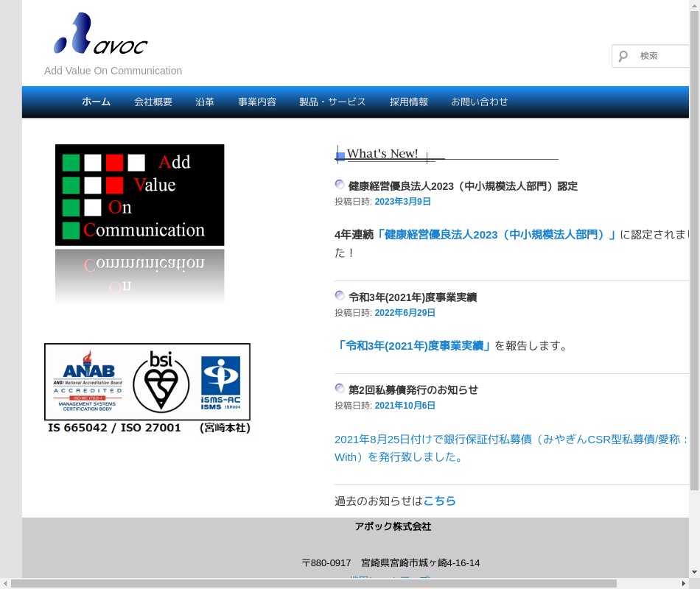
Task: Click the vertical scrollbar down arrow
Action: pos(694,571)
